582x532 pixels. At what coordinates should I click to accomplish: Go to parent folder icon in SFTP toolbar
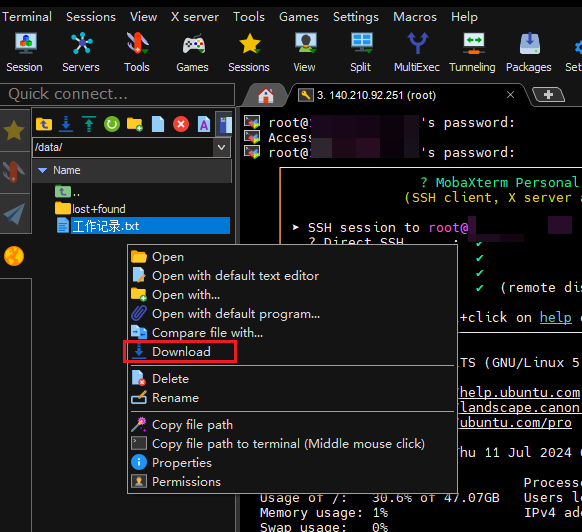(44, 124)
